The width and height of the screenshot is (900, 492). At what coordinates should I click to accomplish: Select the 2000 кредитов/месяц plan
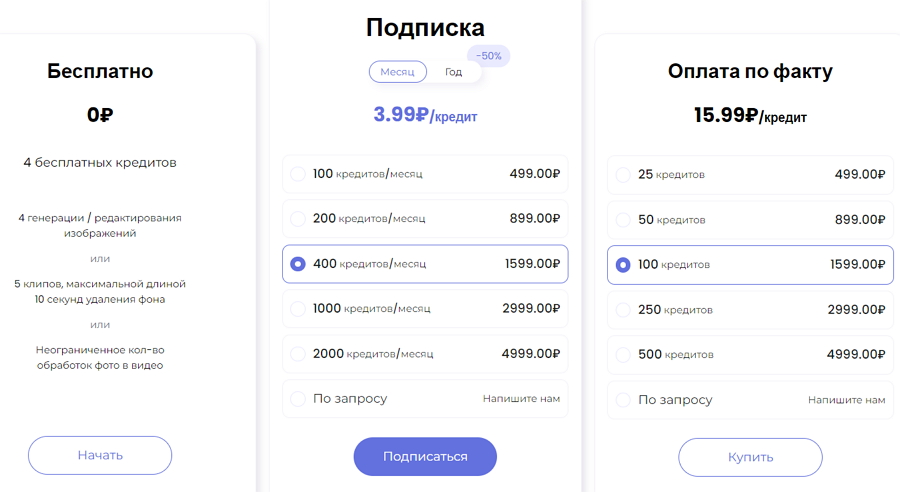(425, 354)
